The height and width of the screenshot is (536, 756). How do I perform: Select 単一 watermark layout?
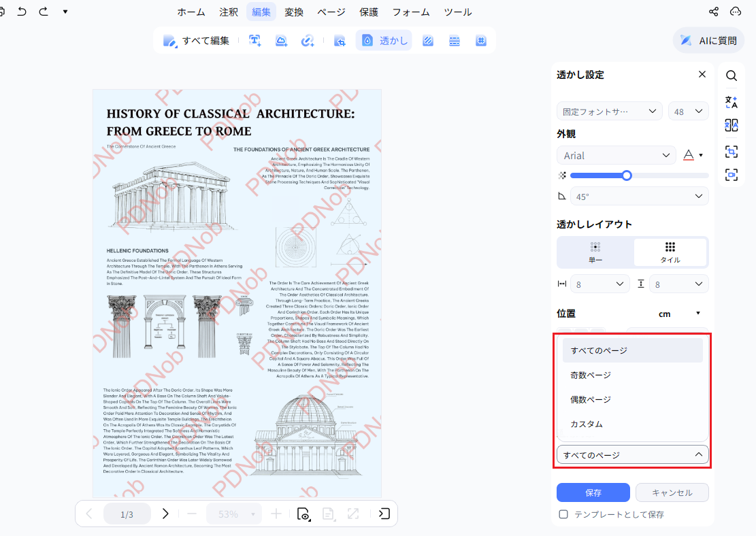tap(595, 252)
